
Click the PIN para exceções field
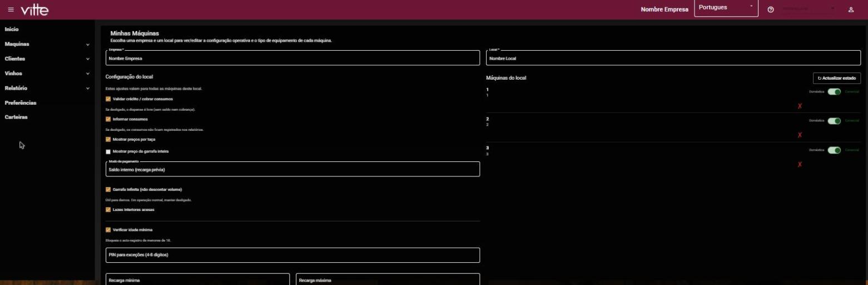(x=292, y=255)
